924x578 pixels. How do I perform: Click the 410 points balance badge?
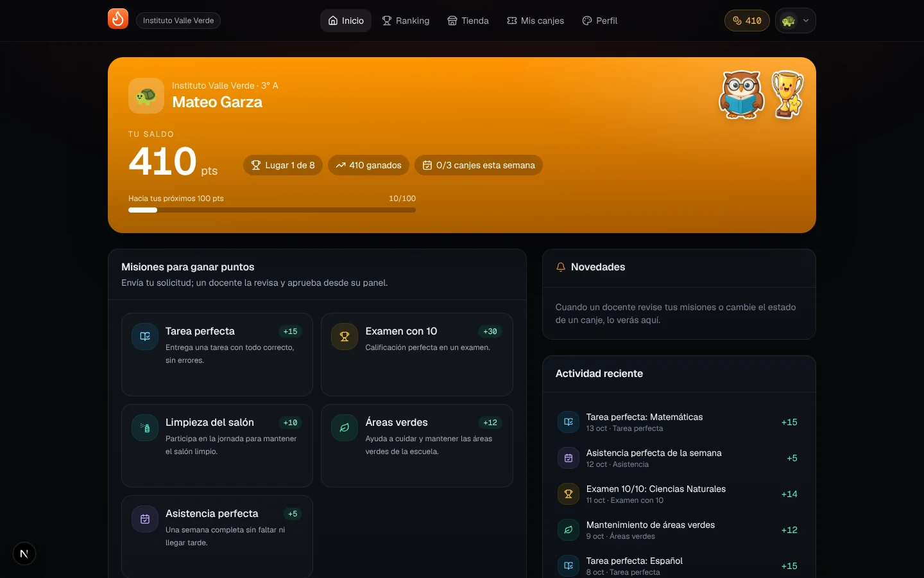(747, 21)
